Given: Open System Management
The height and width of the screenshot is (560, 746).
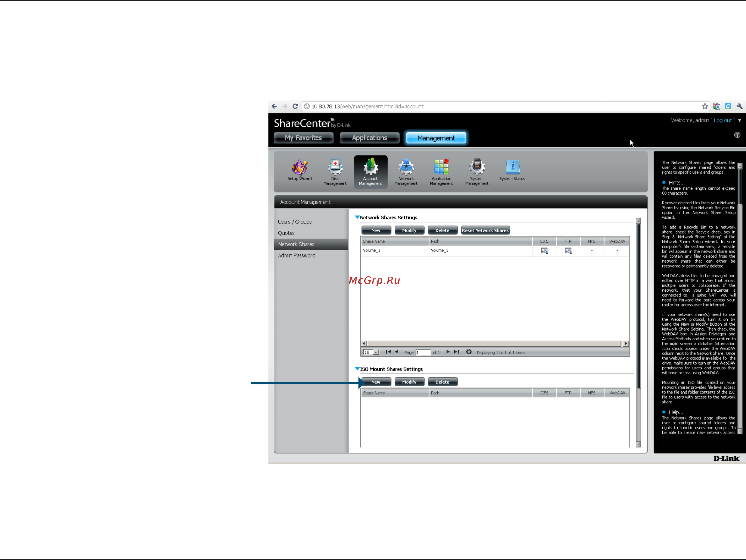Looking at the screenshot, I should pyautogui.click(x=476, y=172).
